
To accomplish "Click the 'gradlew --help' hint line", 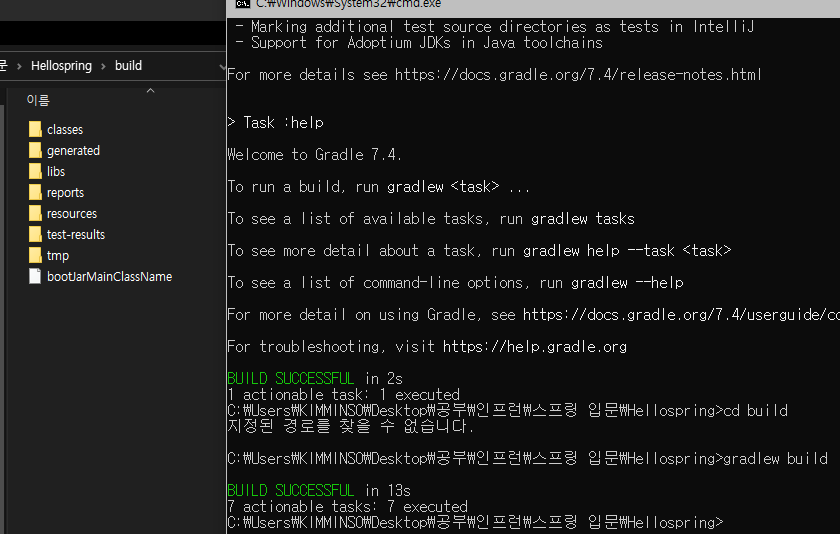I will coord(455,282).
